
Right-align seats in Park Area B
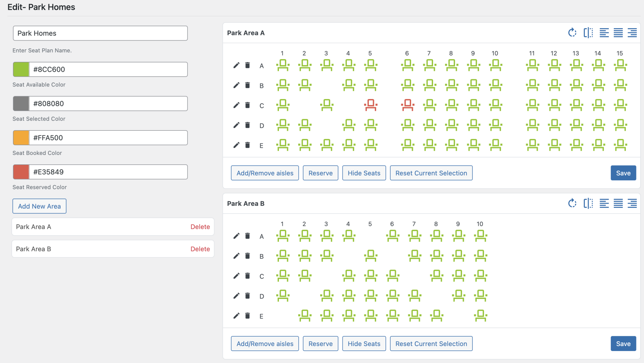[x=632, y=203]
